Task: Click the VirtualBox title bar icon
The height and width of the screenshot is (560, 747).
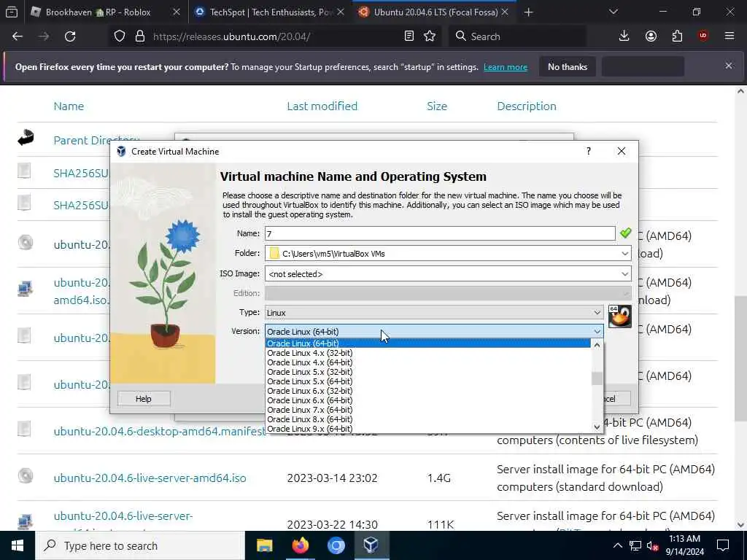Action: coord(121,152)
